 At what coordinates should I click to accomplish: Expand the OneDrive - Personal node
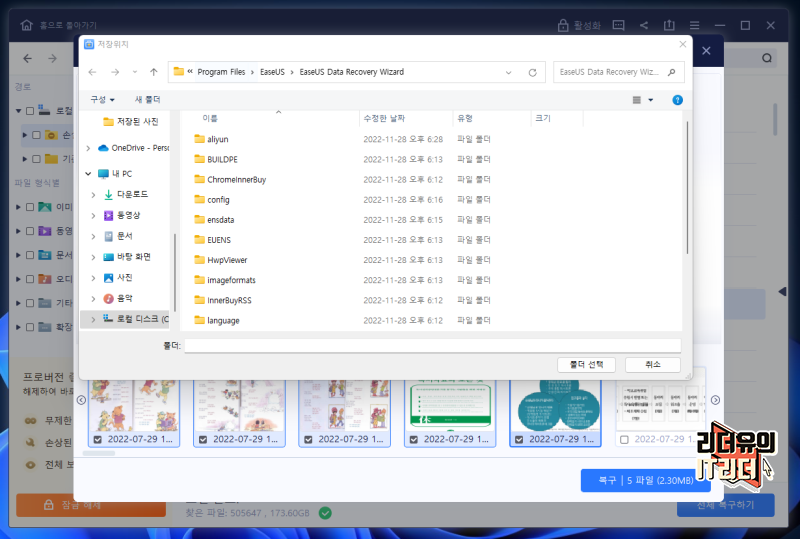88,148
